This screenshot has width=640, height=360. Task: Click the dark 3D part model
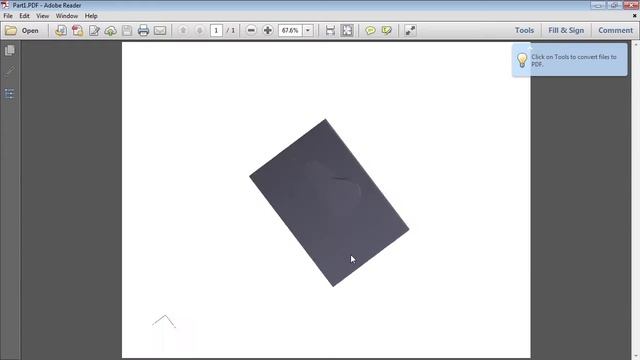(329, 203)
